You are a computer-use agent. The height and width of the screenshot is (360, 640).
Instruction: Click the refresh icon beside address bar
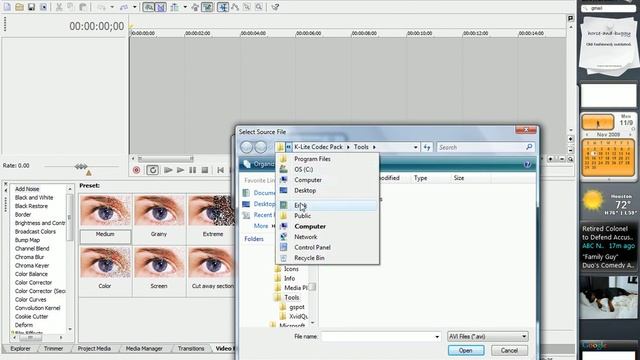tap(427, 147)
